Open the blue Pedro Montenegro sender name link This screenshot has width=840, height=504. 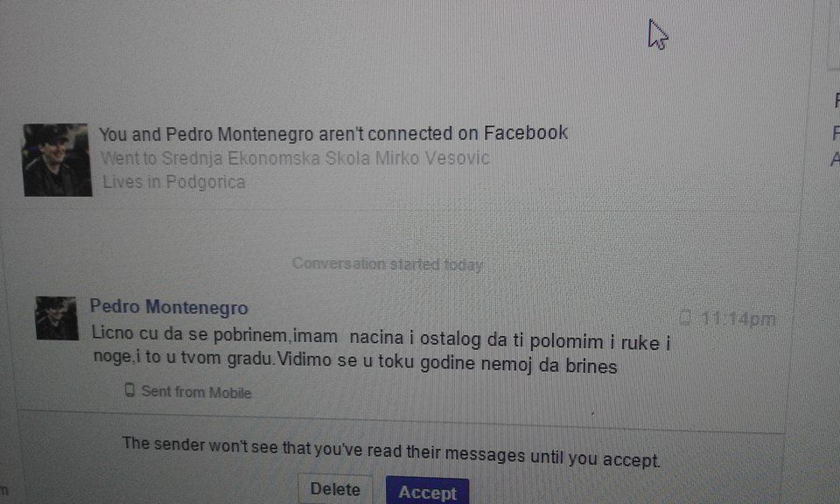[169, 306]
